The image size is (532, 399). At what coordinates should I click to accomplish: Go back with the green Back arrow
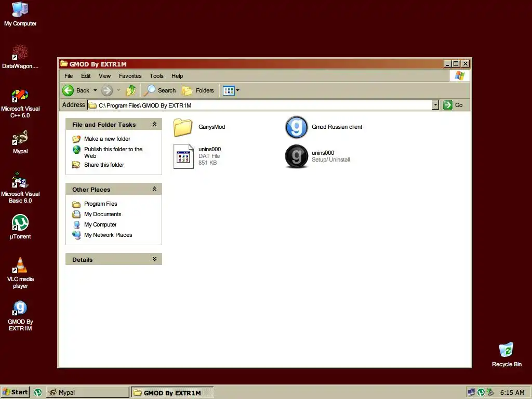click(68, 90)
